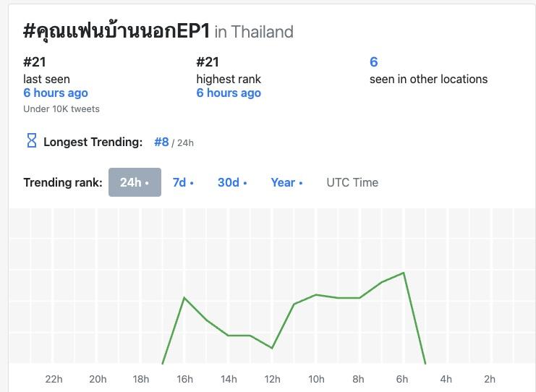
Task: Select the 24h trending rank tab
Action: click(135, 182)
